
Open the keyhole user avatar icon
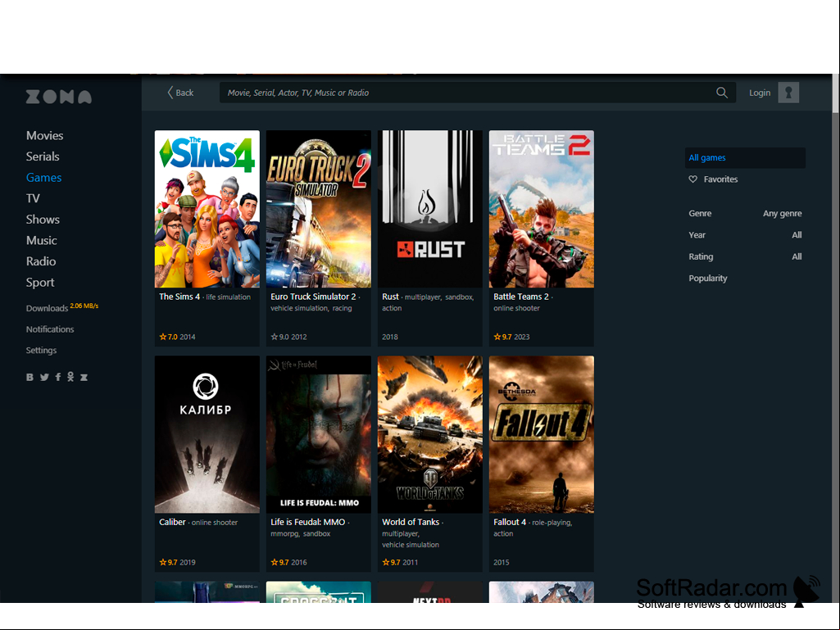coord(788,93)
